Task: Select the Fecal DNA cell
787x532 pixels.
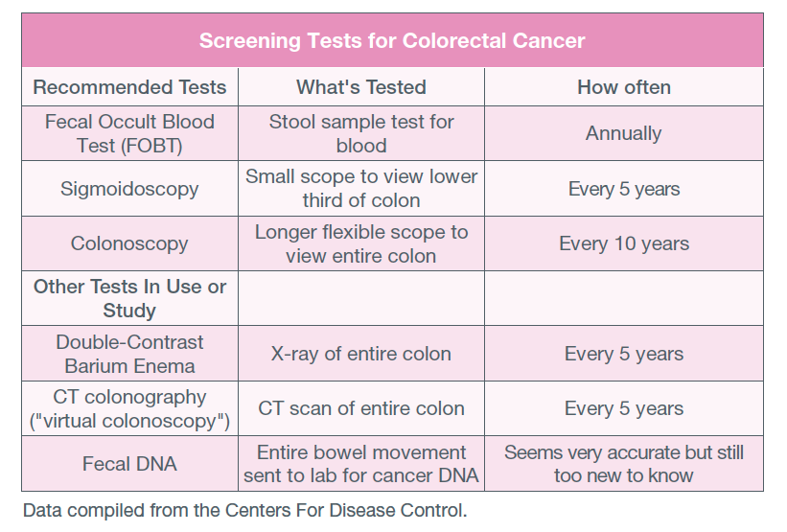Action: [x=129, y=463]
